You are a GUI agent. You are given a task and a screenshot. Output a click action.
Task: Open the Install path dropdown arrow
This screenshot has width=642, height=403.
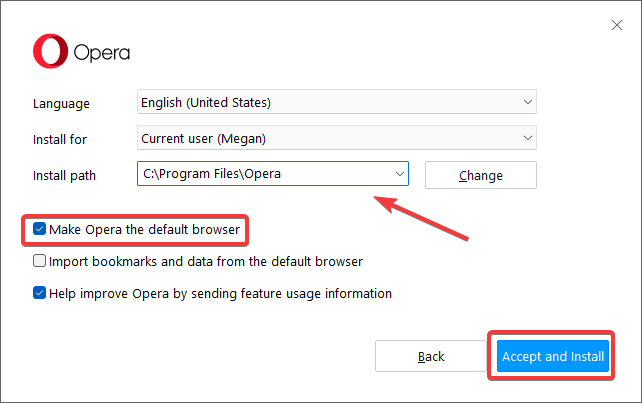399,174
